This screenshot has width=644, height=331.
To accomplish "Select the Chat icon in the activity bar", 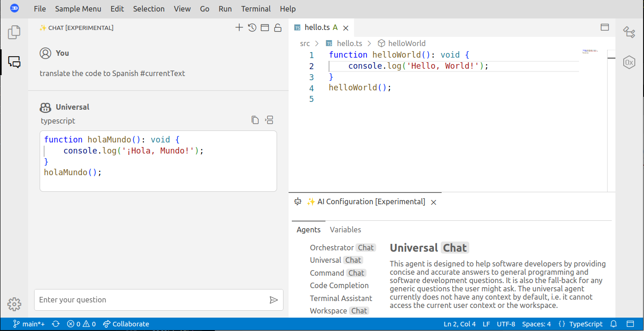I will tap(14, 62).
